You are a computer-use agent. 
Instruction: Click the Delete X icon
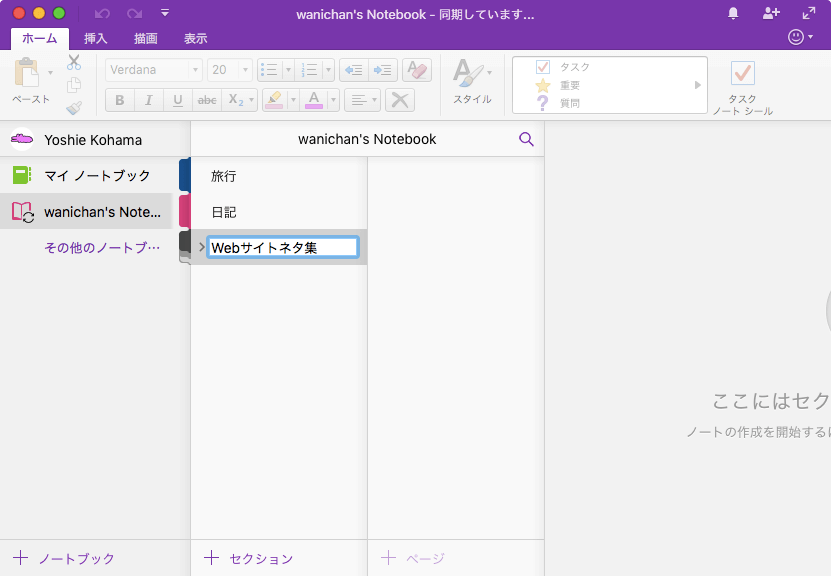click(400, 100)
